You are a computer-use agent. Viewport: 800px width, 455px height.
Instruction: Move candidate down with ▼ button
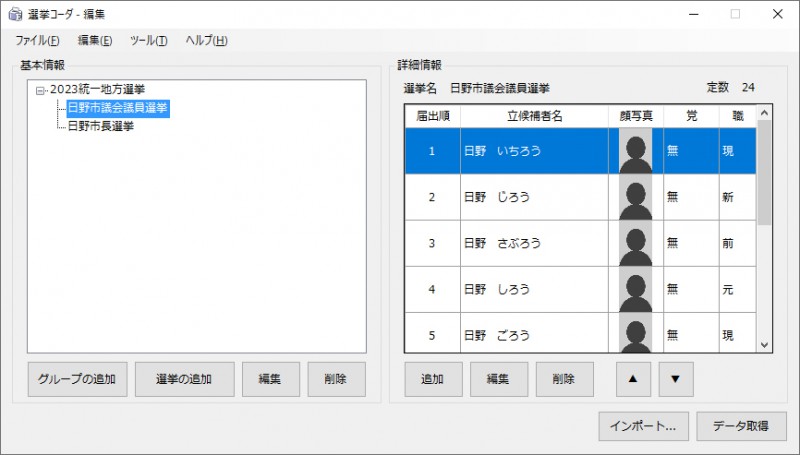[x=676, y=379]
